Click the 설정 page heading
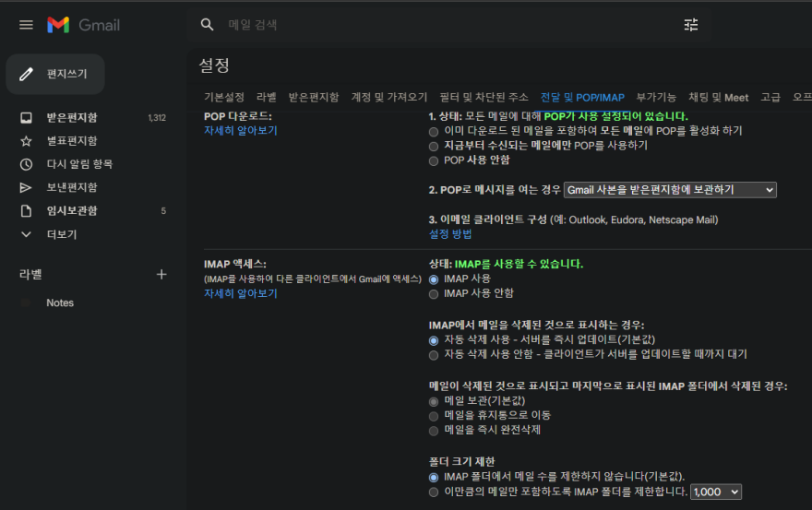Screen dimensions: 812x510 pyautogui.click(x=214, y=65)
